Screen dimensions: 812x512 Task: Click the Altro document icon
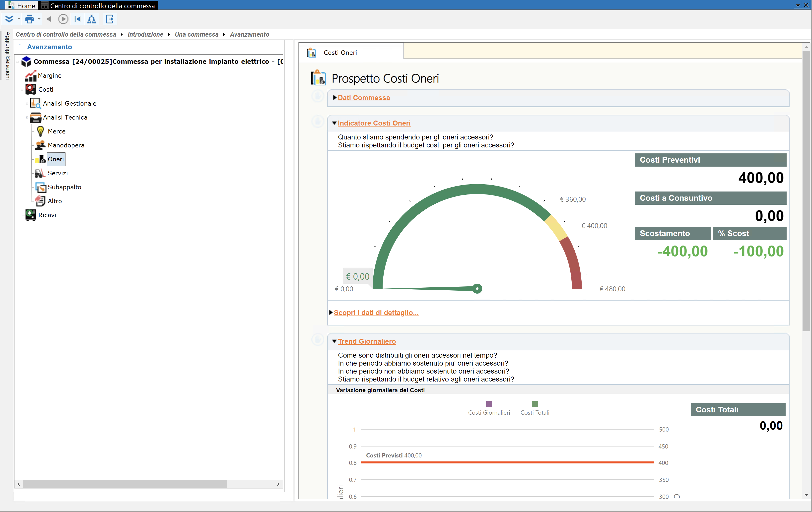tap(40, 201)
